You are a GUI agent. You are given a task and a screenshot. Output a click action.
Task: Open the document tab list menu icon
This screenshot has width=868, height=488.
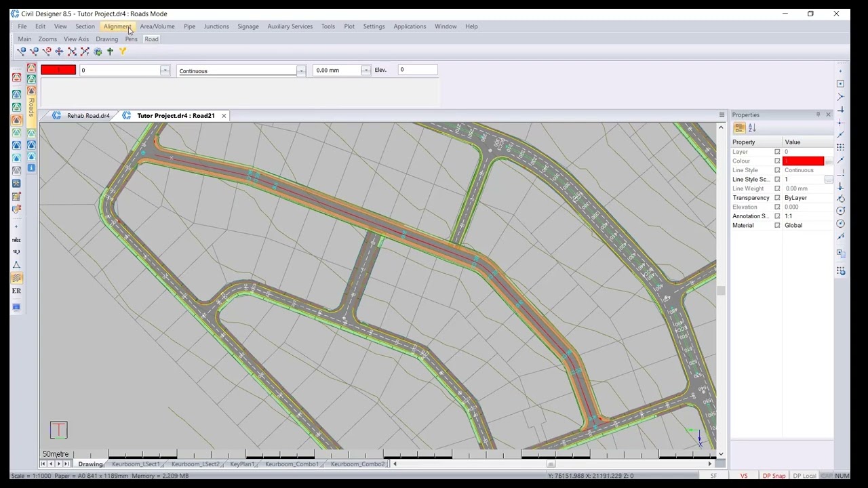(x=722, y=115)
